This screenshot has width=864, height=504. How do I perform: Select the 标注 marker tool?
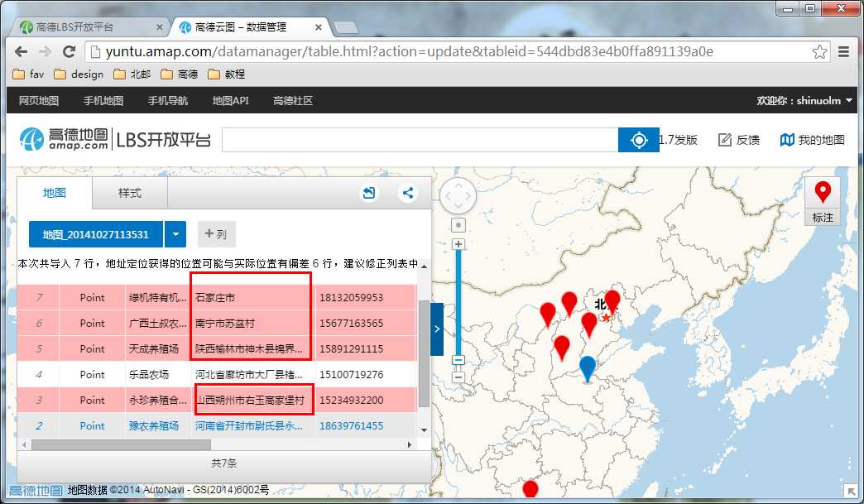(822, 201)
